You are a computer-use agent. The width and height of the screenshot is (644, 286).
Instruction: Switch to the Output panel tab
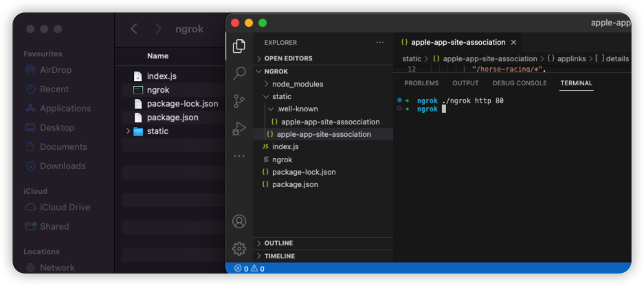pos(465,83)
